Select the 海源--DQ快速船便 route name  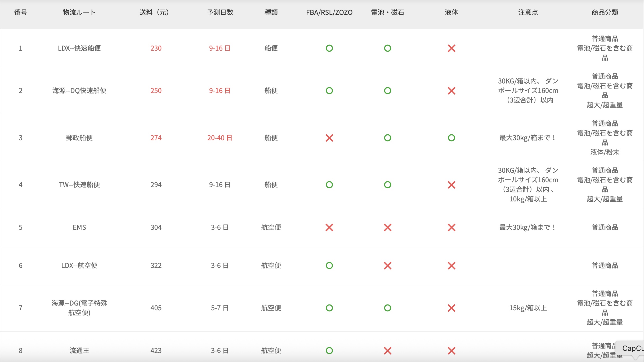(79, 91)
